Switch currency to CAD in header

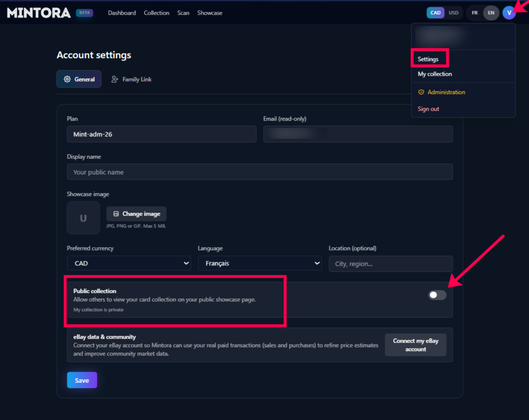click(x=436, y=13)
